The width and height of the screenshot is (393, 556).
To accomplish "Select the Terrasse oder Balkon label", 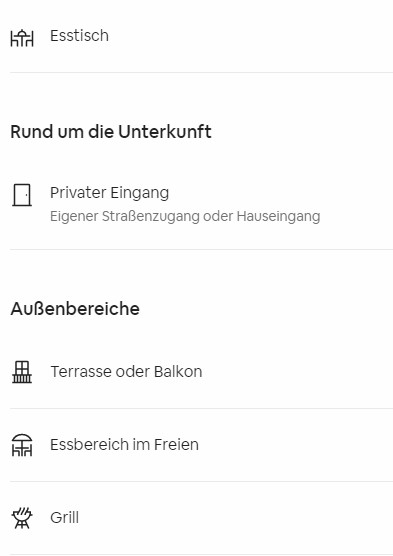I will click(126, 372).
